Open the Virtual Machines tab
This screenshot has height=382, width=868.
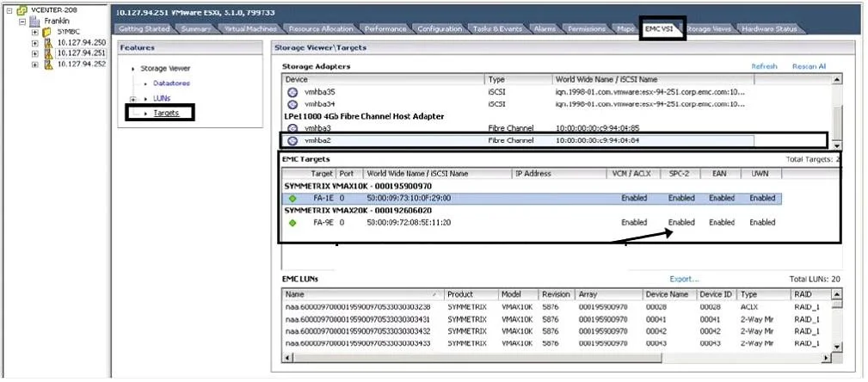pos(250,28)
